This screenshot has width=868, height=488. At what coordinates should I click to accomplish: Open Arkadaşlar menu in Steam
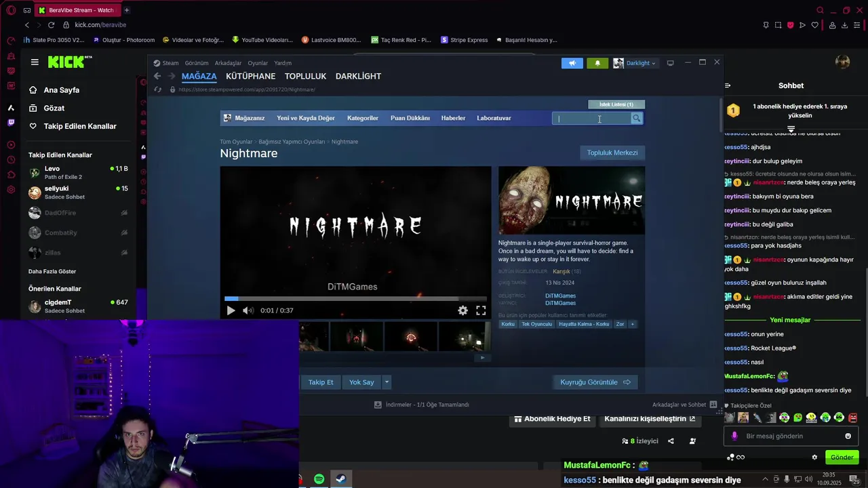pos(228,63)
